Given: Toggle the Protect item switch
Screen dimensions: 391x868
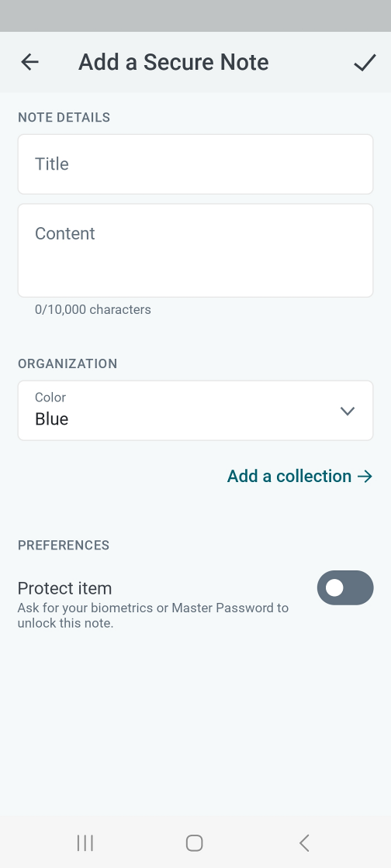Looking at the screenshot, I should click(x=345, y=588).
